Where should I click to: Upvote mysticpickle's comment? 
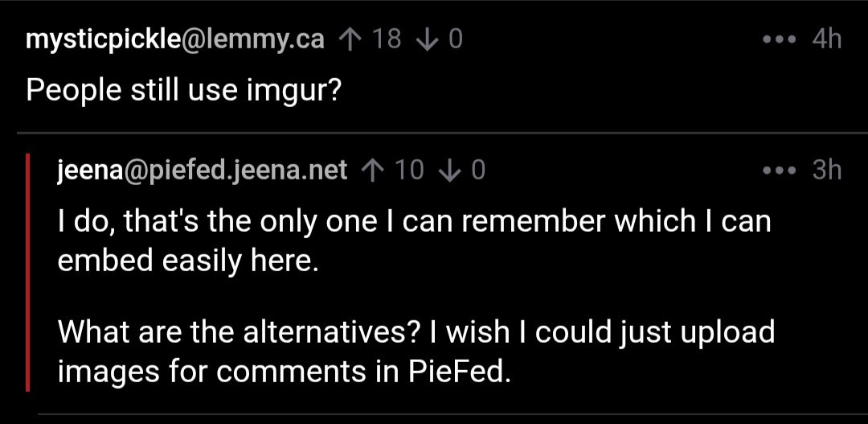(349, 39)
